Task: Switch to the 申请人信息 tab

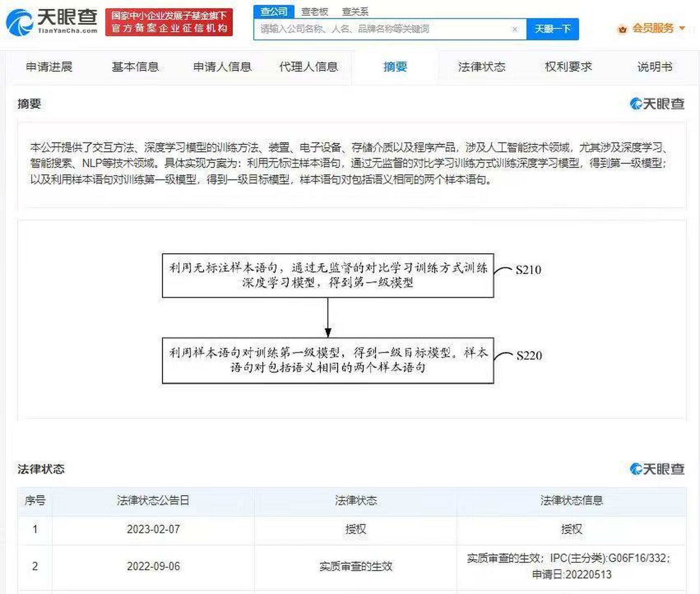Action: tap(222, 67)
